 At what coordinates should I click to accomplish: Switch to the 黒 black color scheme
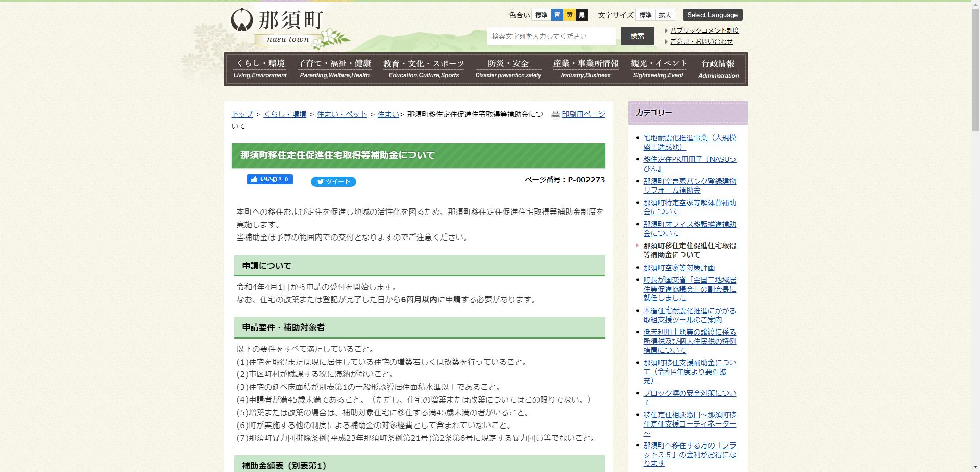click(582, 15)
